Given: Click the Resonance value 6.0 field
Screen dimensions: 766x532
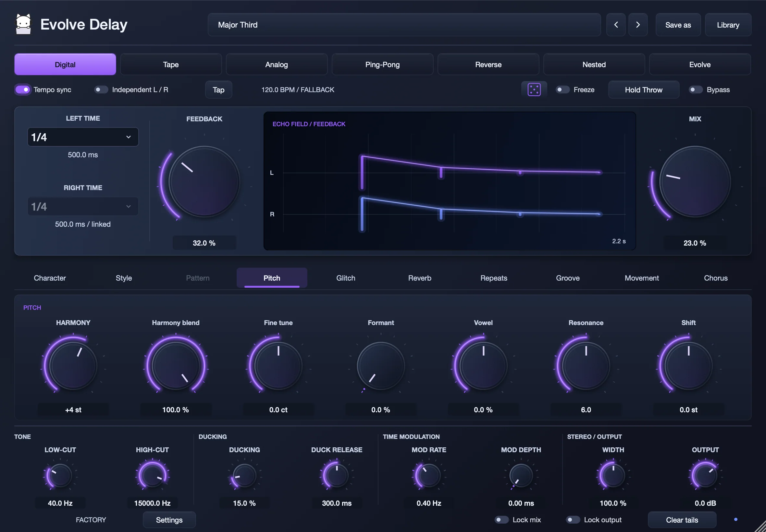Looking at the screenshot, I should [x=586, y=410].
